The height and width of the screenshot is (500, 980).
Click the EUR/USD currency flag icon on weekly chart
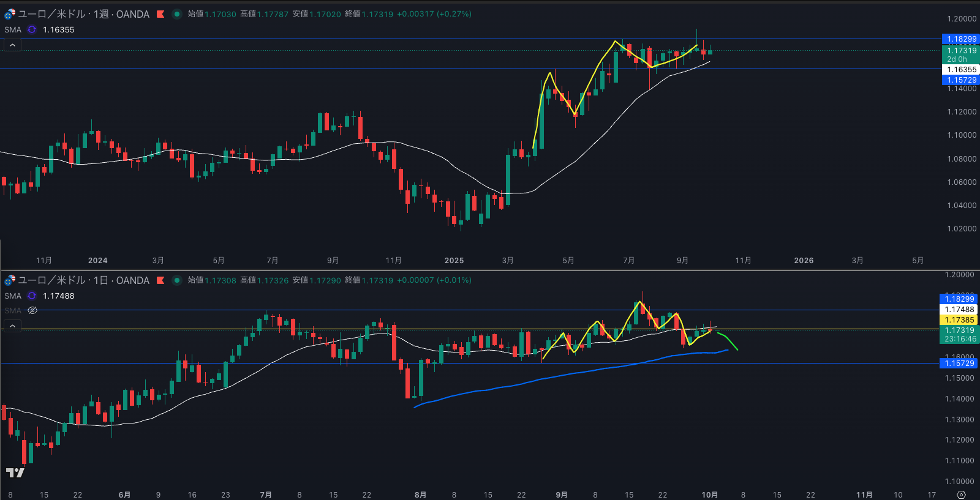click(x=10, y=14)
